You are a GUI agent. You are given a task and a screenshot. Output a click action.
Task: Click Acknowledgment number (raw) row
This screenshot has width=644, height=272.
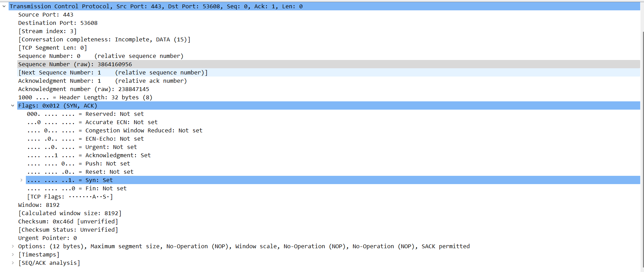(83, 89)
